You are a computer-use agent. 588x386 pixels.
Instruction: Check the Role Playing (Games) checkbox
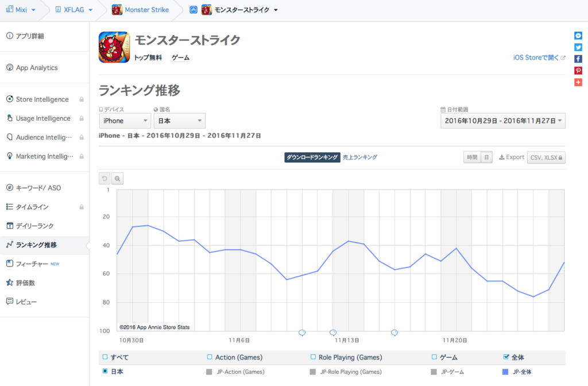coord(313,357)
